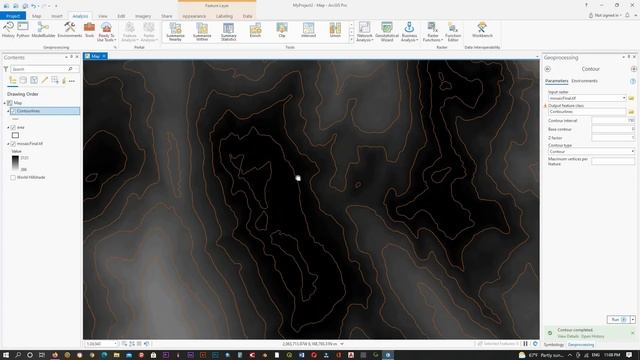Open the Tools toolbox button

(x=89, y=30)
